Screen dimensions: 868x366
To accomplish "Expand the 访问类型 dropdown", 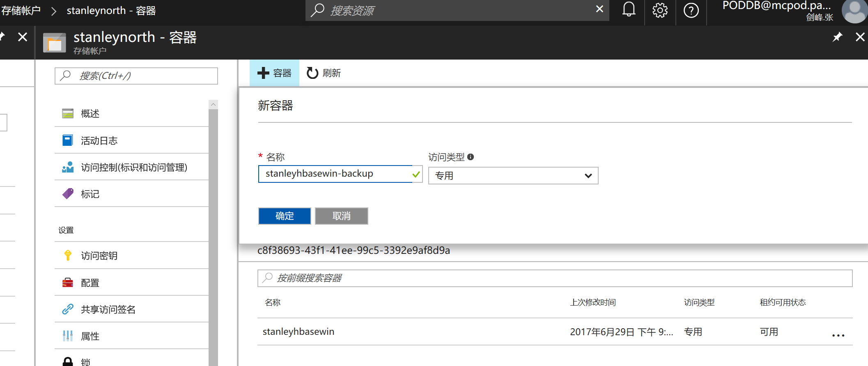I will coord(513,176).
